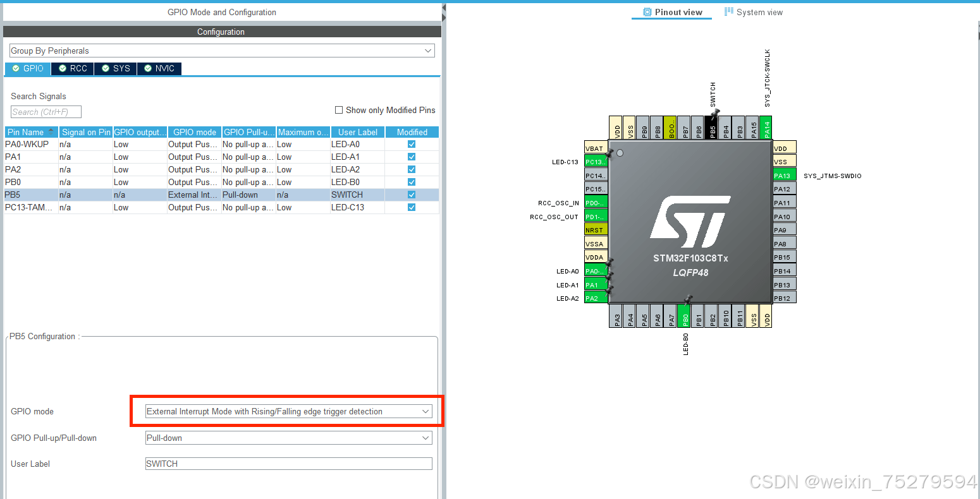Viewport: 980px width, 499px height.
Task: Open GPIO Pull-up/Pull-down dropdown
Action: coord(288,438)
